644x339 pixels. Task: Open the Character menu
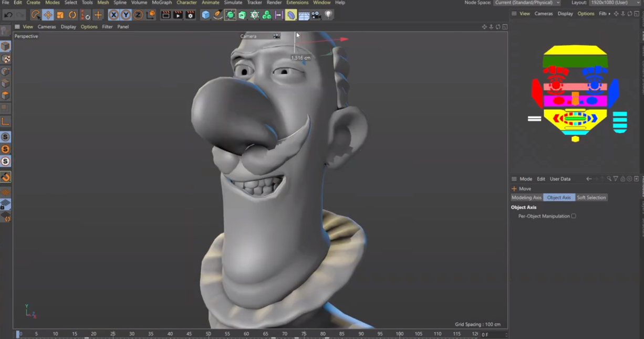point(186,3)
